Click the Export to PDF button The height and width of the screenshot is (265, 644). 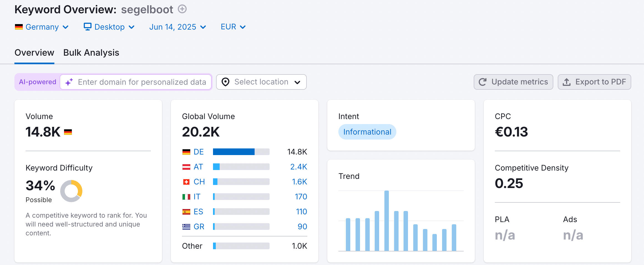[594, 82]
